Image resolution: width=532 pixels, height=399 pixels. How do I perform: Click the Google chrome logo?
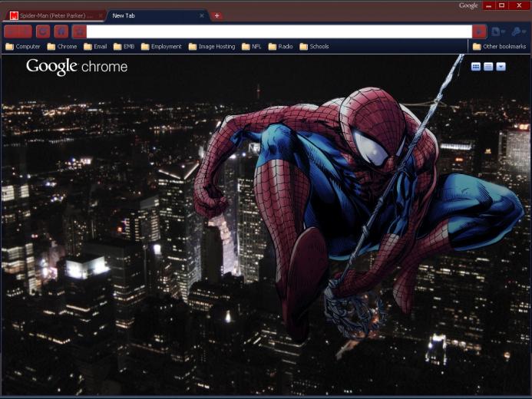pyautogui.click(x=77, y=67)
